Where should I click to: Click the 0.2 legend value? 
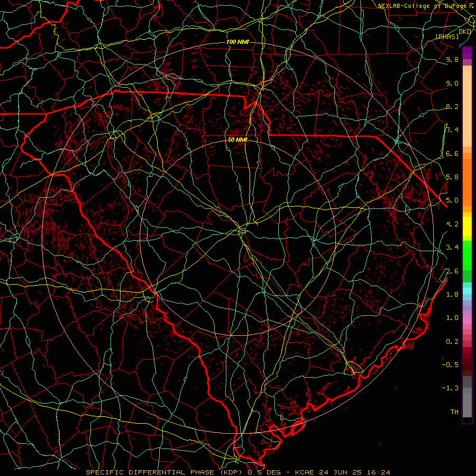(x=452, y=342)
